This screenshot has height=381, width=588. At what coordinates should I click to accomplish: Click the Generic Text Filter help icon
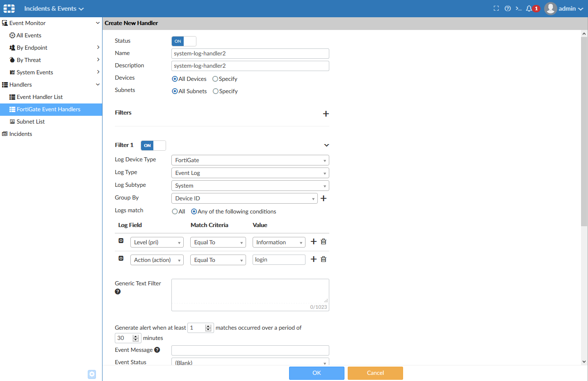118,291
